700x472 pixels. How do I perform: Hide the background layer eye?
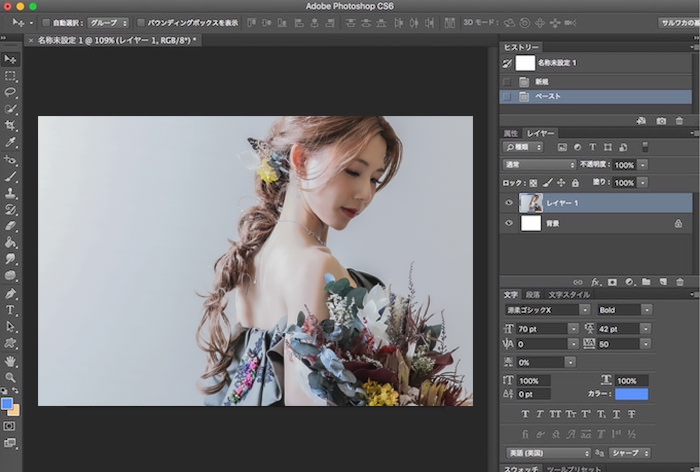coord(508,223)
